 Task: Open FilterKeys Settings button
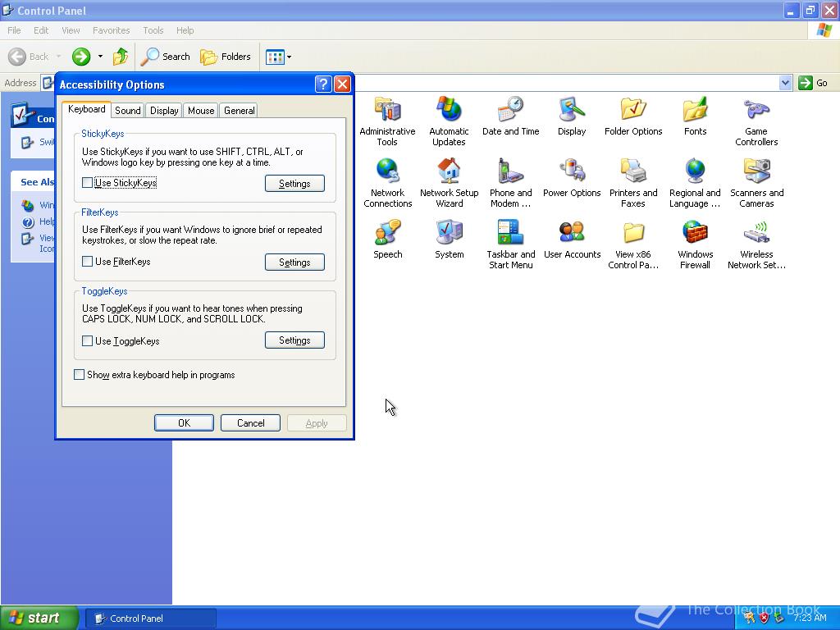294,262
